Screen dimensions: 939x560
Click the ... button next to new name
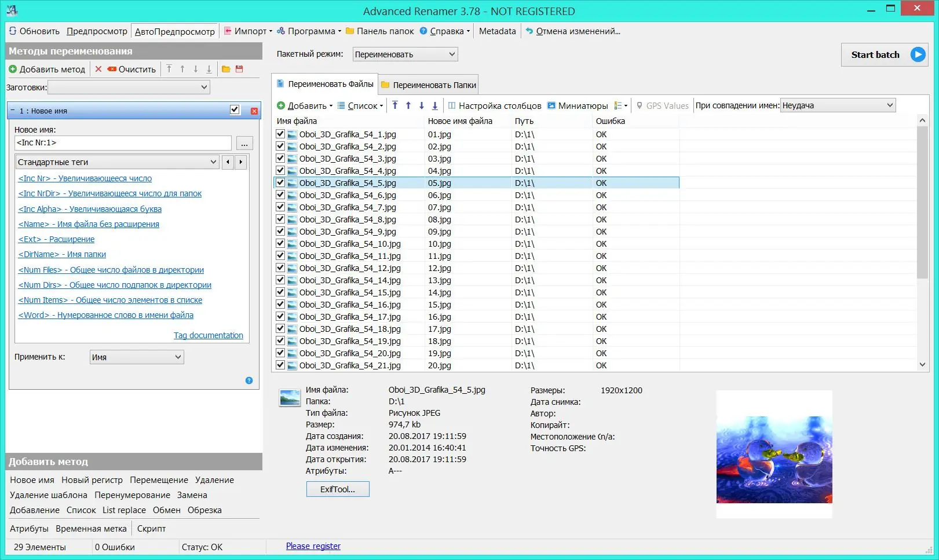pos(244,143)
